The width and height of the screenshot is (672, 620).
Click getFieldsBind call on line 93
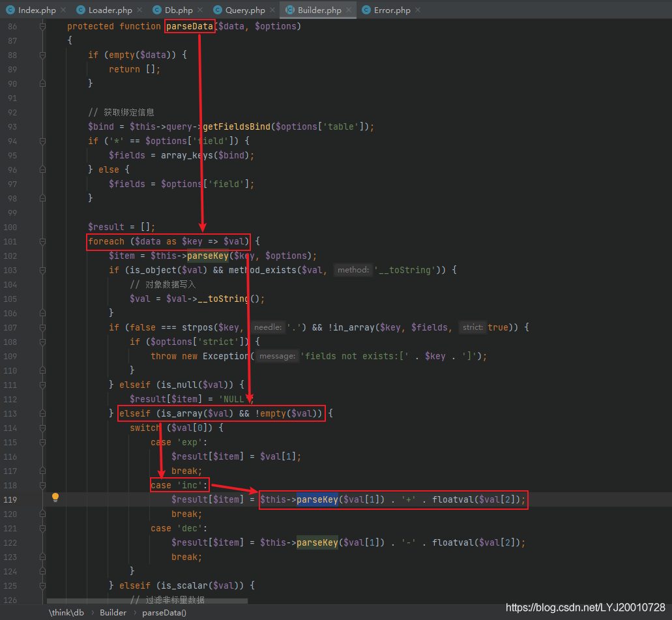[x=237, y=126]
